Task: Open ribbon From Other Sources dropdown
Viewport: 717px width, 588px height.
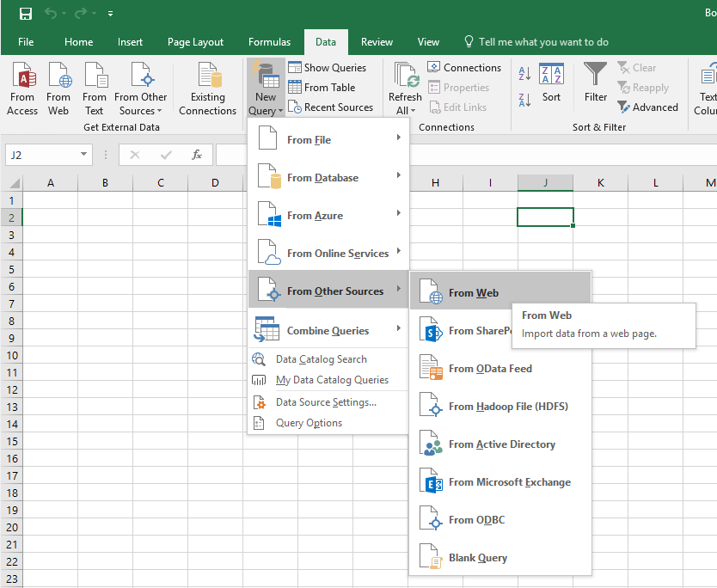Action: 141,89
